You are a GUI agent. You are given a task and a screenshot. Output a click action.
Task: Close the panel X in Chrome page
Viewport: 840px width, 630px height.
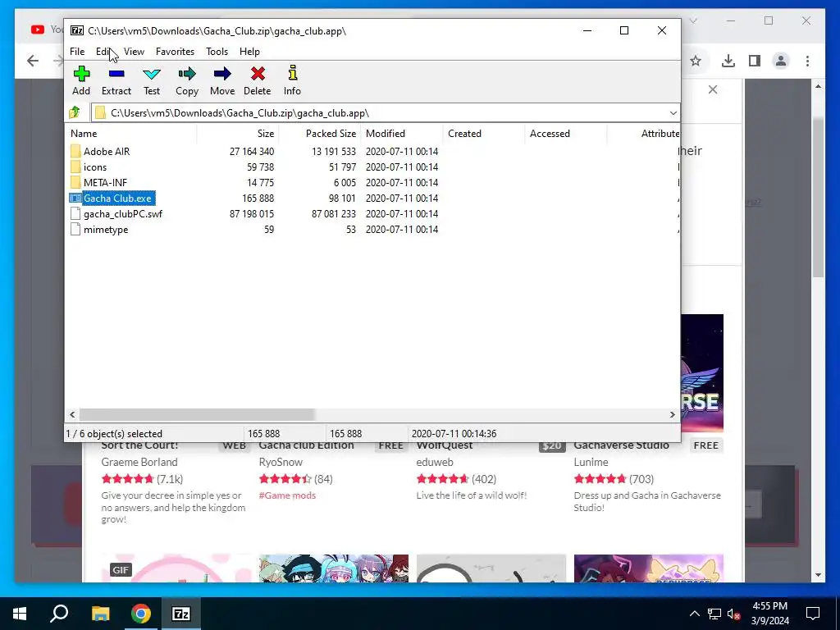pos(713,89)
